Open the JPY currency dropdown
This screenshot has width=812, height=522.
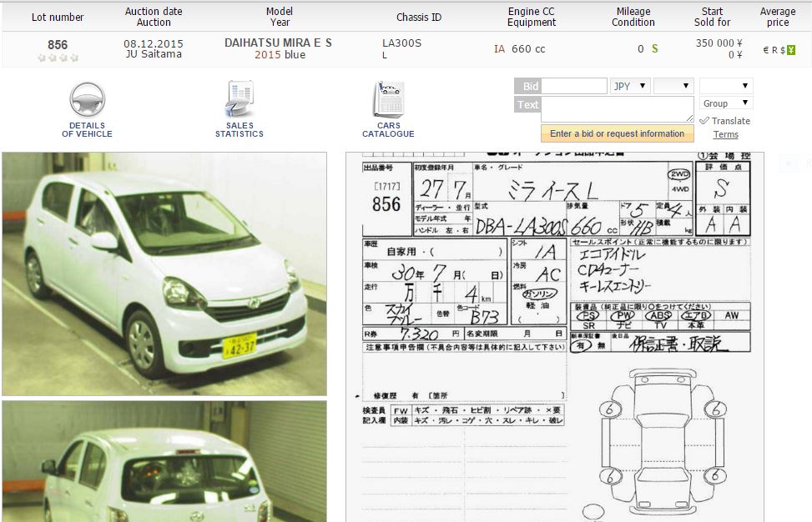[630, 86]
